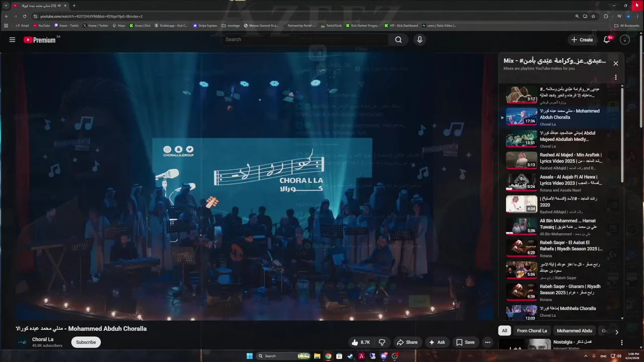Open Steam from the taskbar
This screenshot has width=644, height=362.
[x=350, y=356]
